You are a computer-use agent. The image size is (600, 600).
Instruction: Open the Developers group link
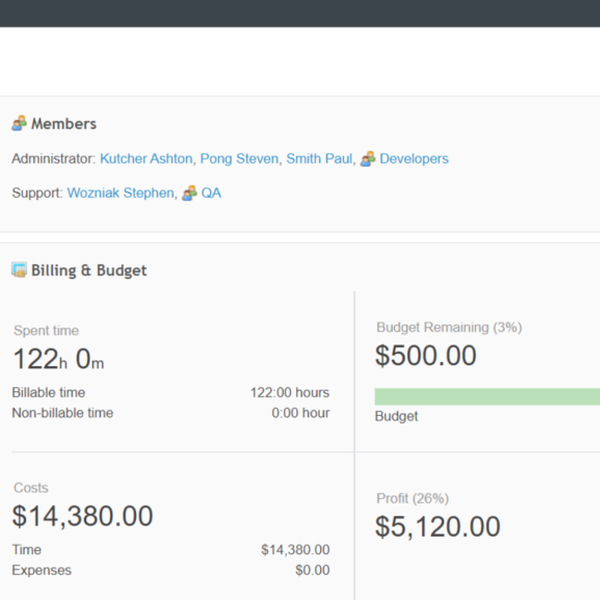pos(414,159)
